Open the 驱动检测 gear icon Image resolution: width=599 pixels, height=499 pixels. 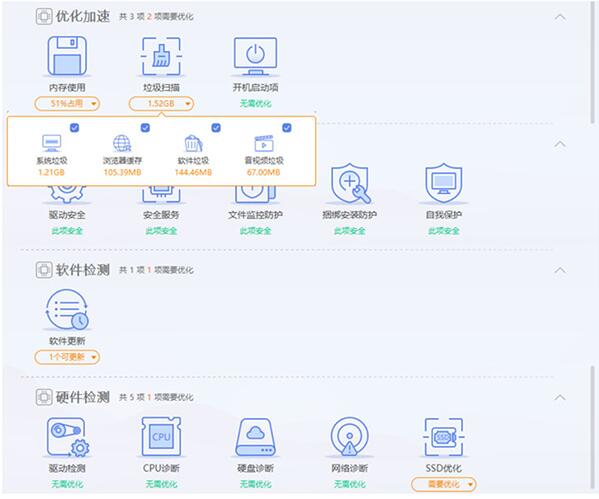(68, 436)
